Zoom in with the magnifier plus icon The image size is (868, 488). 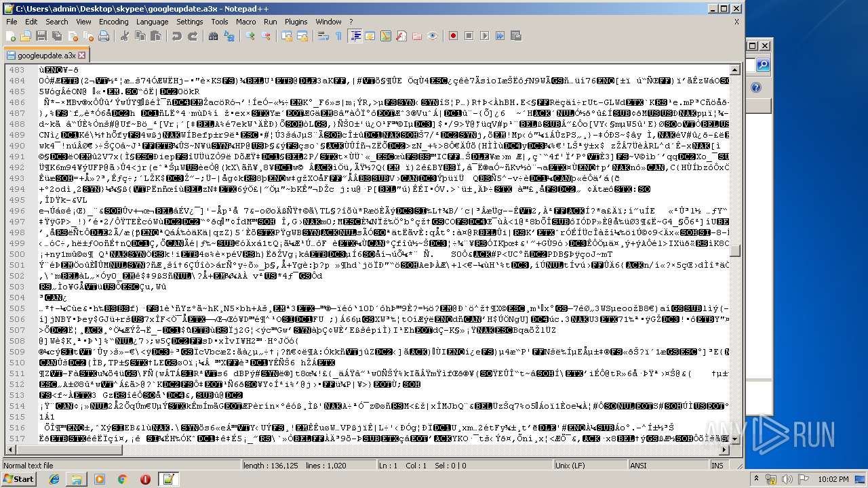(x=250, y=36)
